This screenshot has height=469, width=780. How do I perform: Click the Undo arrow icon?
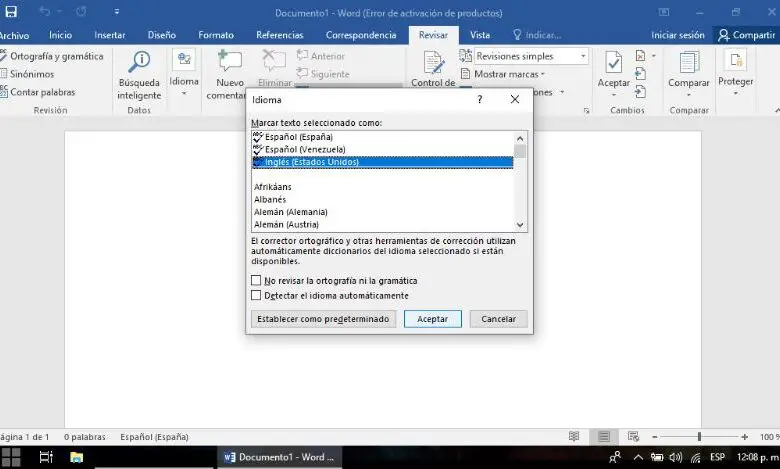pos(45,11)
